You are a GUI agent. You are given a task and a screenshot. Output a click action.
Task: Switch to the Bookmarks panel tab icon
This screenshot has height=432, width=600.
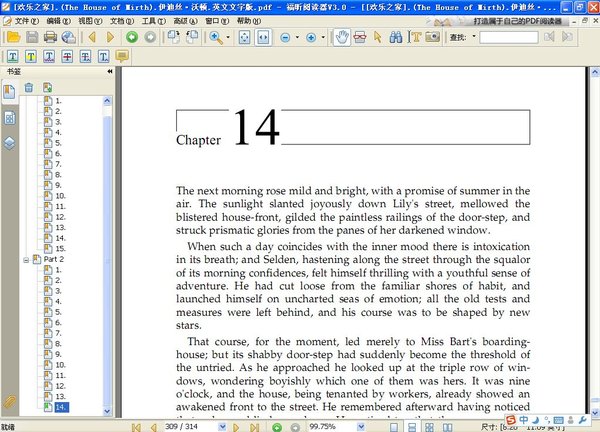tap(10, 92)
